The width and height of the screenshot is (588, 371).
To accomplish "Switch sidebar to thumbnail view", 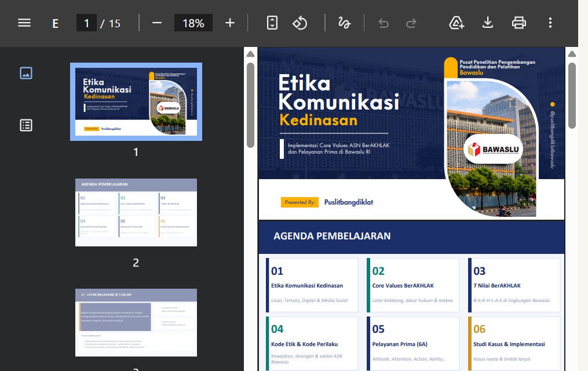I will point(26,73).
